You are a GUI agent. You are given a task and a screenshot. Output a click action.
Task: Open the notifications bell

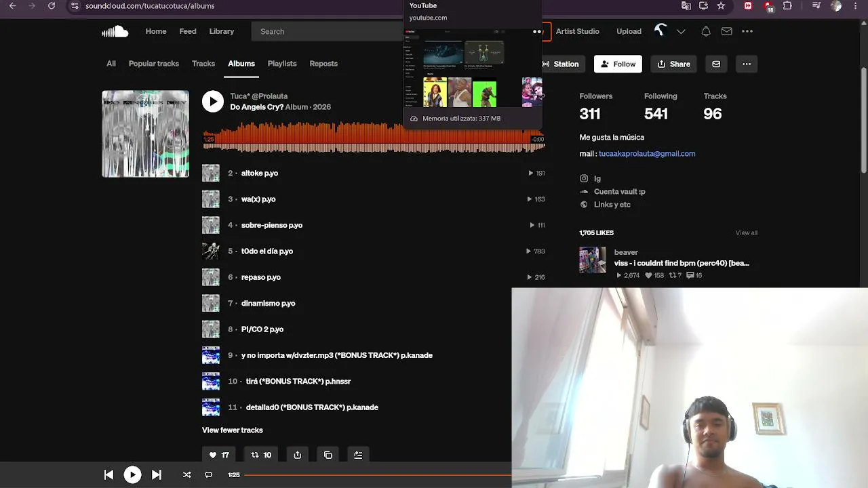tap(706, 31)
